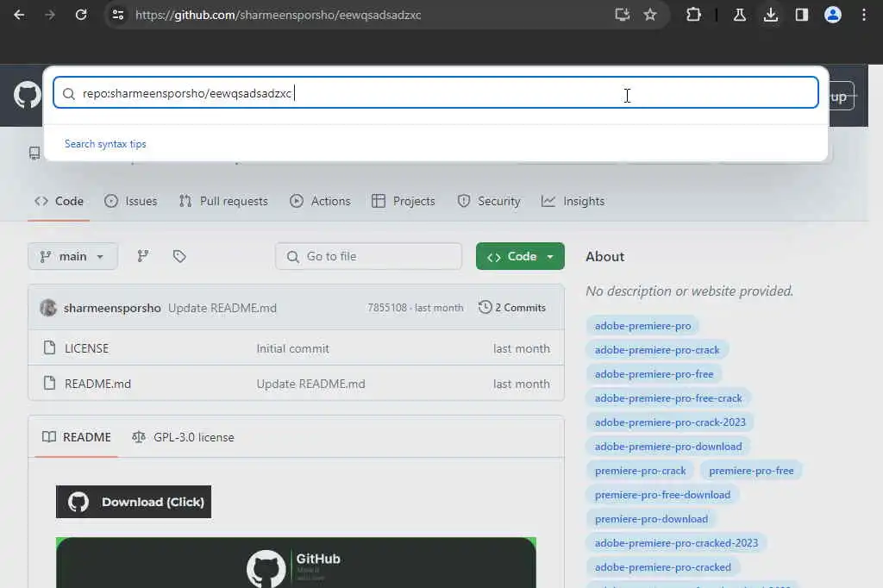883x588 pixels.
Task: Open topic adobe-premiere-pro-free
Action: pos(654,374)
